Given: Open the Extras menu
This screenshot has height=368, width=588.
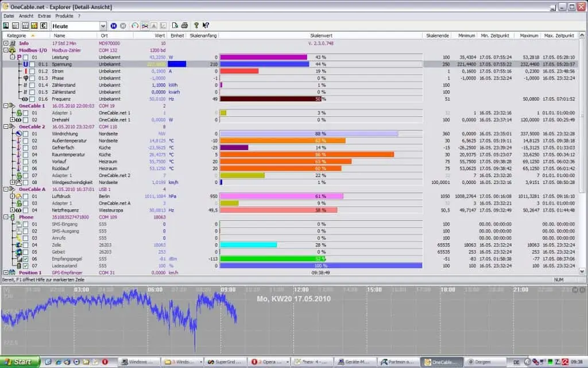Looking at the screenshot, I should (x=44, y=16).
